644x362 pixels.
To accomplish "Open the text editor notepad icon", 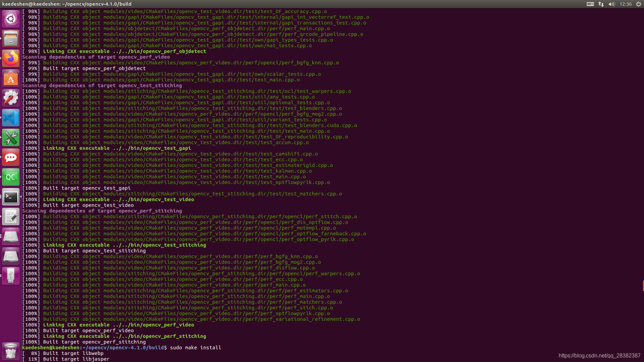I will [x=11, y=217].
